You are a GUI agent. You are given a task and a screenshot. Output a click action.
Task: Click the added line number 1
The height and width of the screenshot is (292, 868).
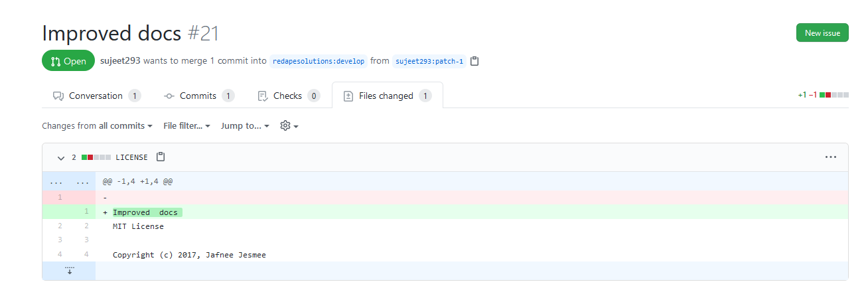click(x=86, y=212)
